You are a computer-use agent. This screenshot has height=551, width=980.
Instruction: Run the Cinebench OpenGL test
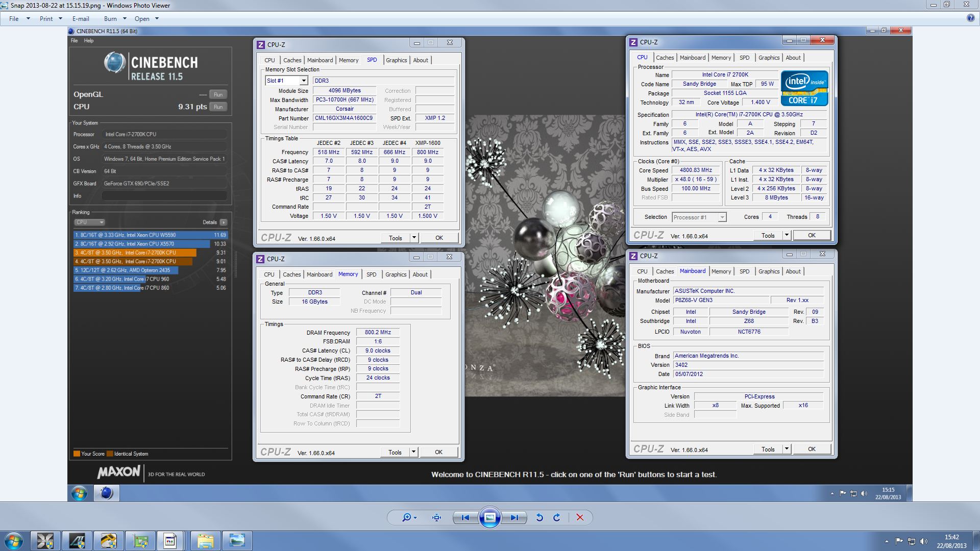(218, 94)
